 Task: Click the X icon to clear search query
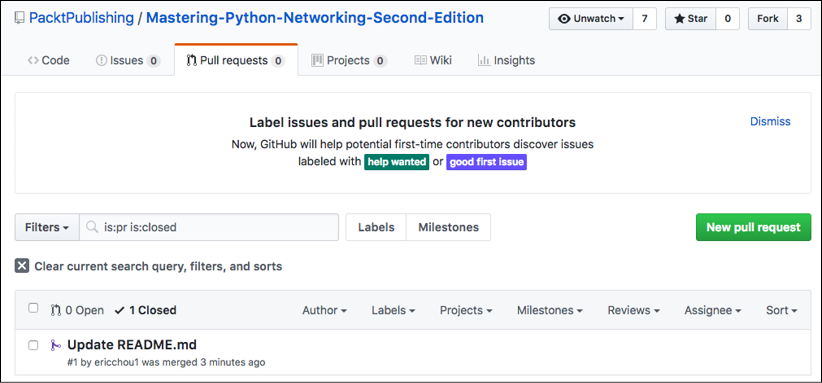tap(21, 266)
